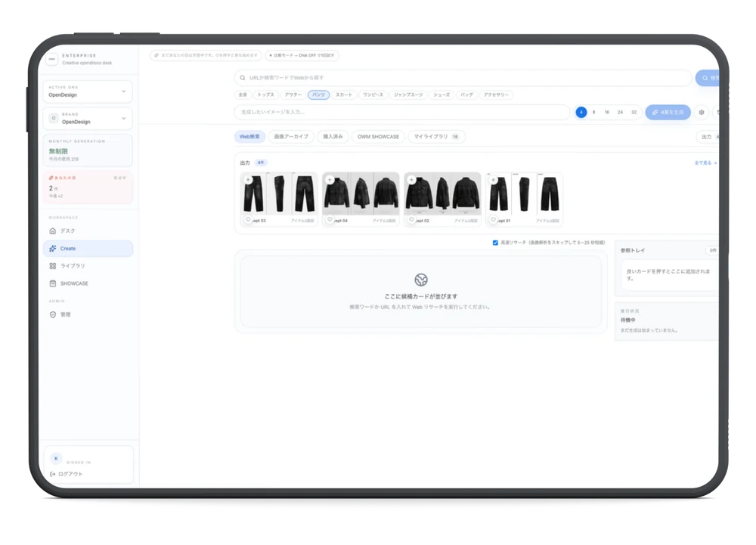
Task: Toggle the ジャンプスーツ category chip
Action: point(408,95)
